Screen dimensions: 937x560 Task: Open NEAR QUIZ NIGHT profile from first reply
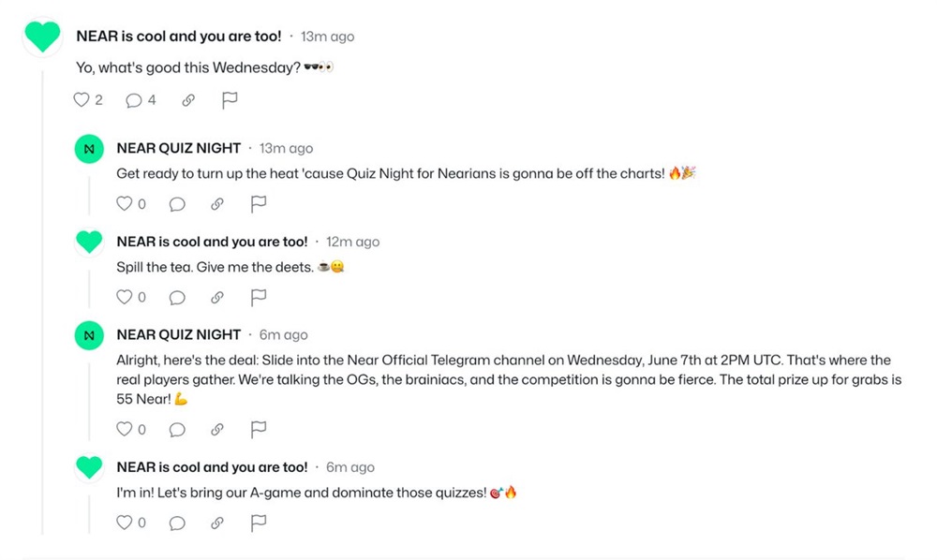[178, 148]
